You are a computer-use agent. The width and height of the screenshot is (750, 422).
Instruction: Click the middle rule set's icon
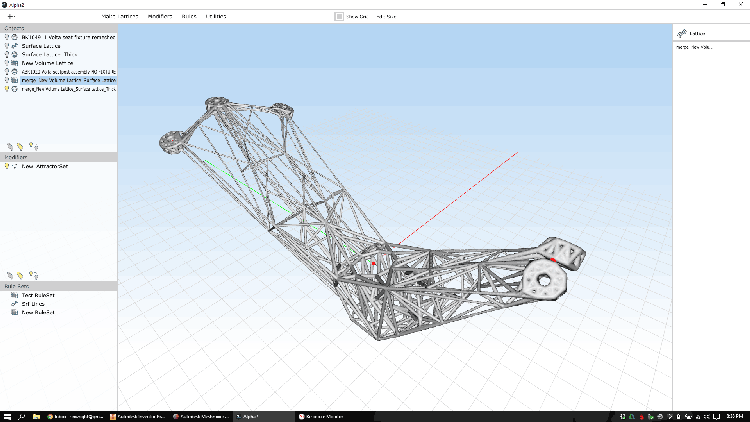(15, 304)
